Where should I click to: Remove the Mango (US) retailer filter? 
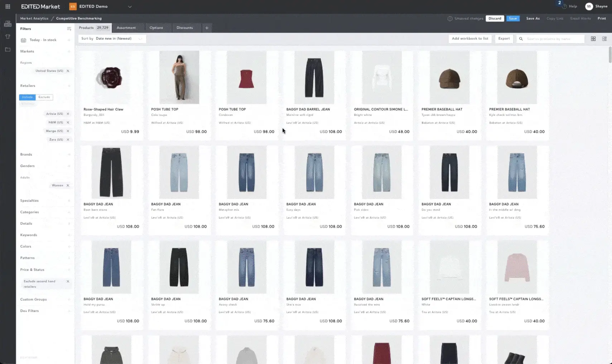(68, 131)
